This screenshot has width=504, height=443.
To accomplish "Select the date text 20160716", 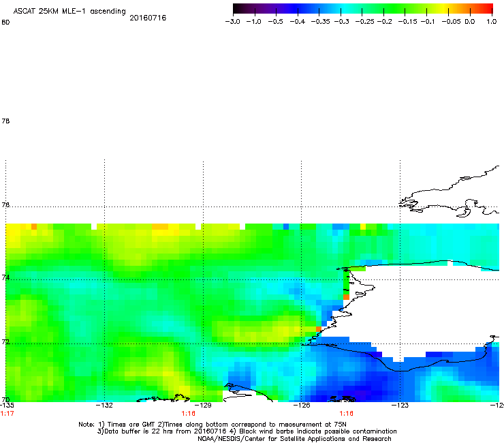I will point(148,18).
